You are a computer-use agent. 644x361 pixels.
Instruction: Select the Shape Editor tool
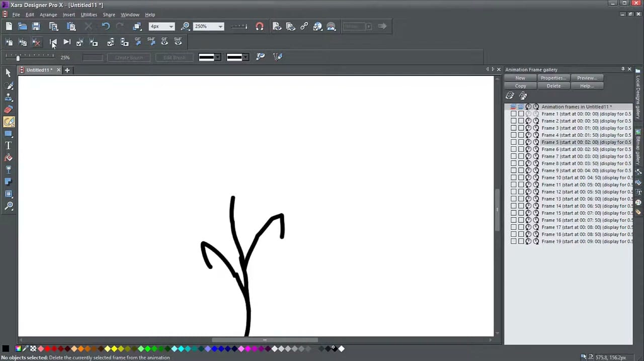(9, 85)
